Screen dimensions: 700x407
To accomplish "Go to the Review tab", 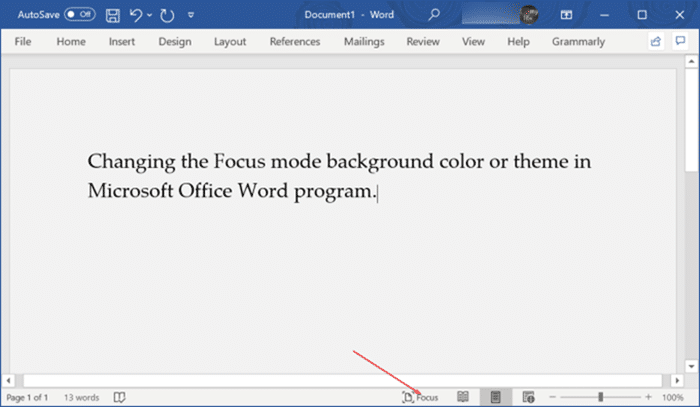I will [x=423, y=42].
